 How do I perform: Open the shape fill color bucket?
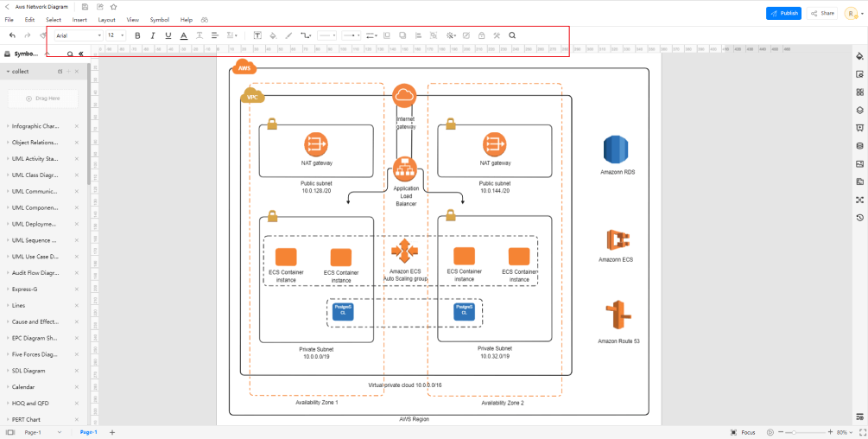[x=273, y=35]
